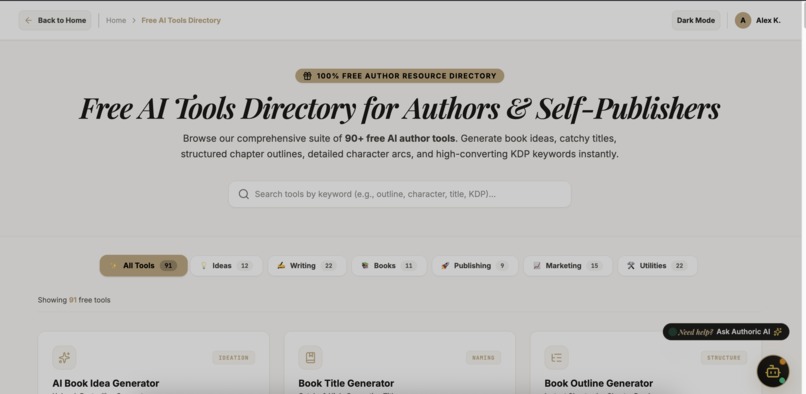Viewport: 806px width, 394px height.
Task: Select the All Tools filter tab
Action: click(143, 265)
